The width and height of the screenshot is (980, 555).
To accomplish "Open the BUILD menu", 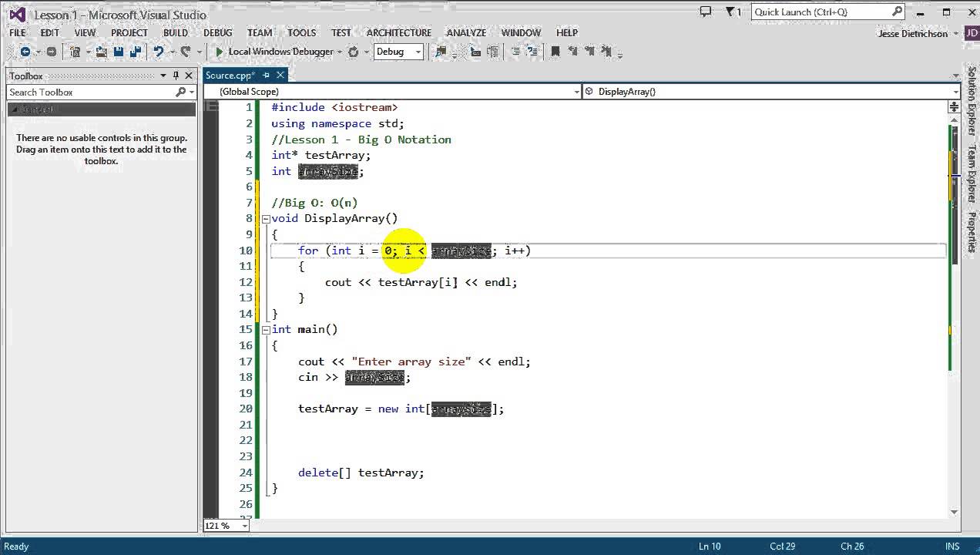I will (176, 33).
